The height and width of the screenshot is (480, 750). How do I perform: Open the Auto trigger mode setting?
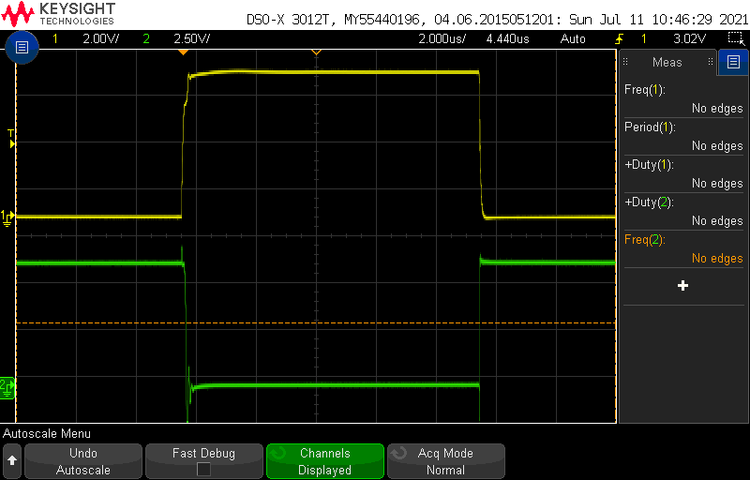point(573,39)
